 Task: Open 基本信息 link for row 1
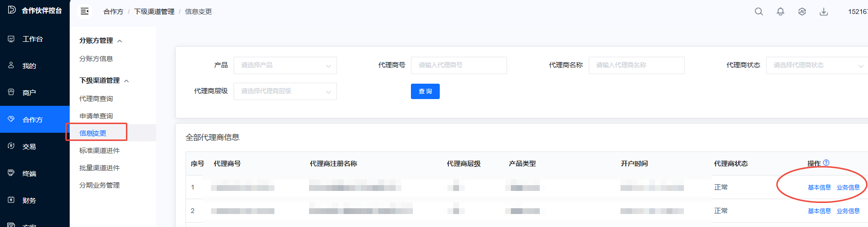click(x=819, y=188)
